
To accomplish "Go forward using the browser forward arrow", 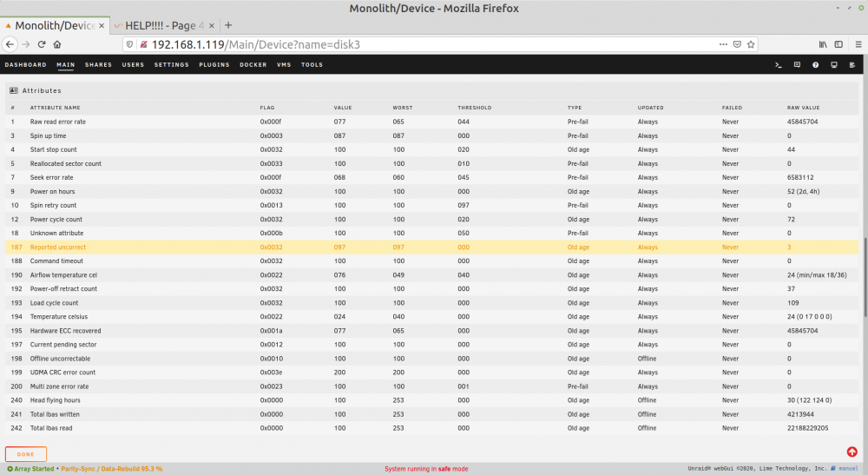I will click(25, 44).
